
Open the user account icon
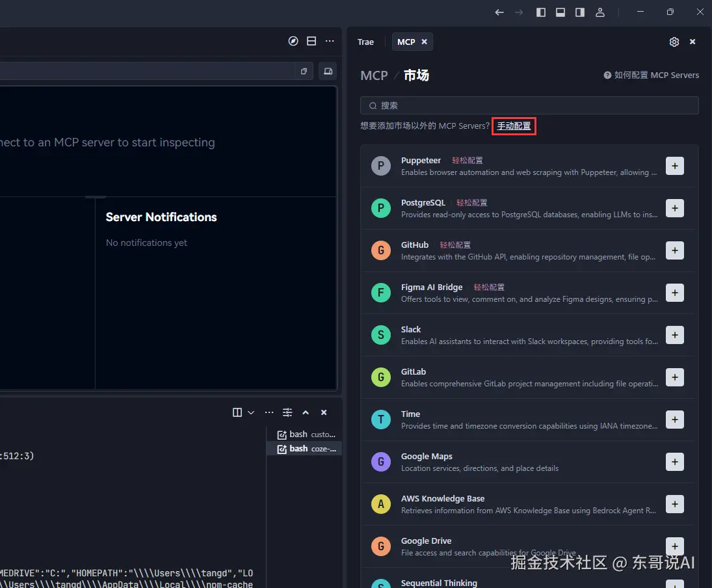pos(600,12)
